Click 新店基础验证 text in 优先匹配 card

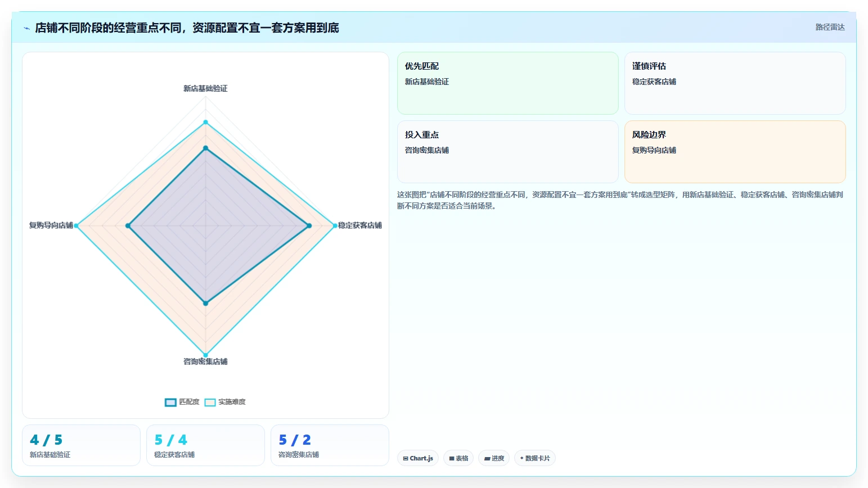click(x=427, y=82)
